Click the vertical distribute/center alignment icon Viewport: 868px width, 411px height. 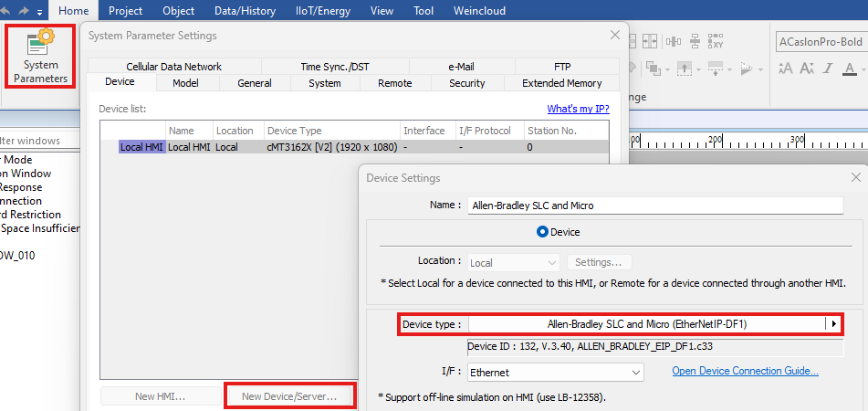(695, 41)
